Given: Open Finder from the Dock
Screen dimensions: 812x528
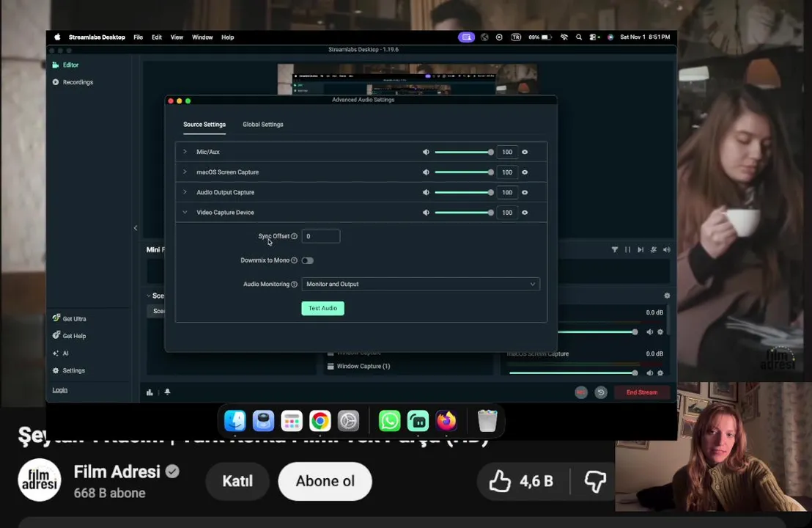Looking at the screenshot, I should pos(235,421).
